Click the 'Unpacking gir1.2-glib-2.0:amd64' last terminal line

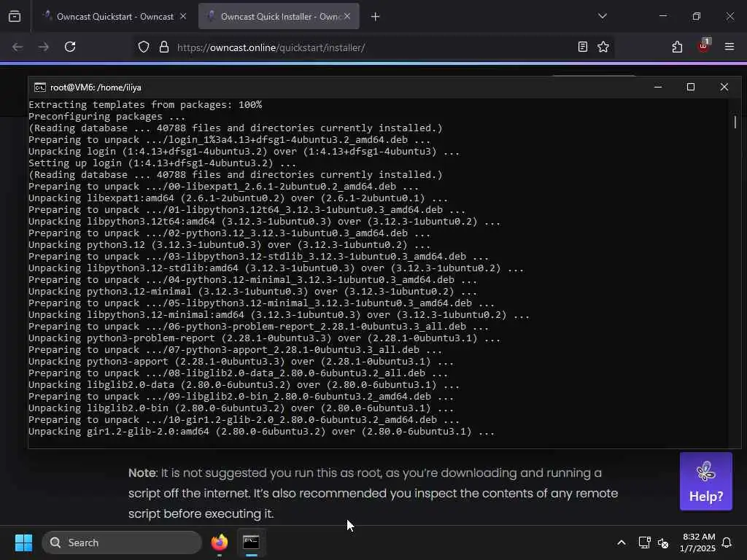coord(262,432)
